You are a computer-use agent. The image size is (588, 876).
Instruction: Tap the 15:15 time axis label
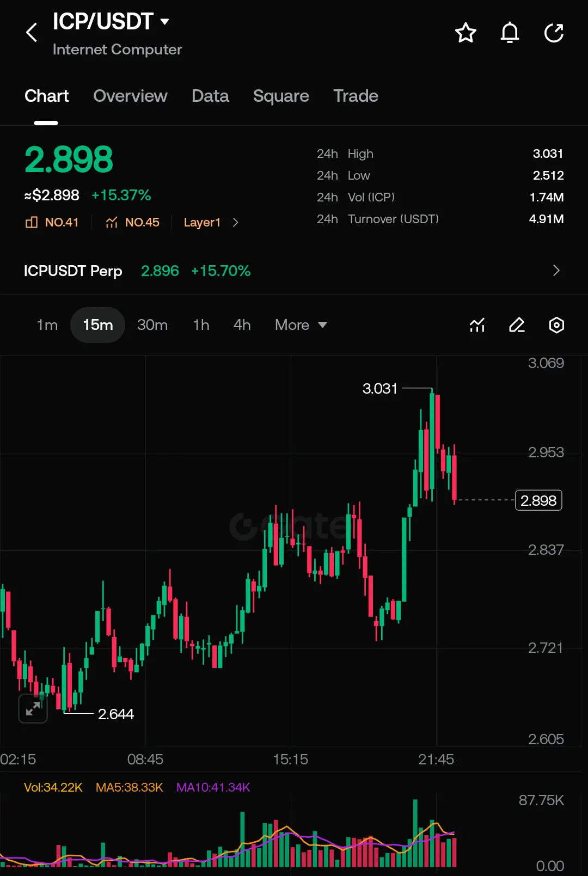(290, 759)
